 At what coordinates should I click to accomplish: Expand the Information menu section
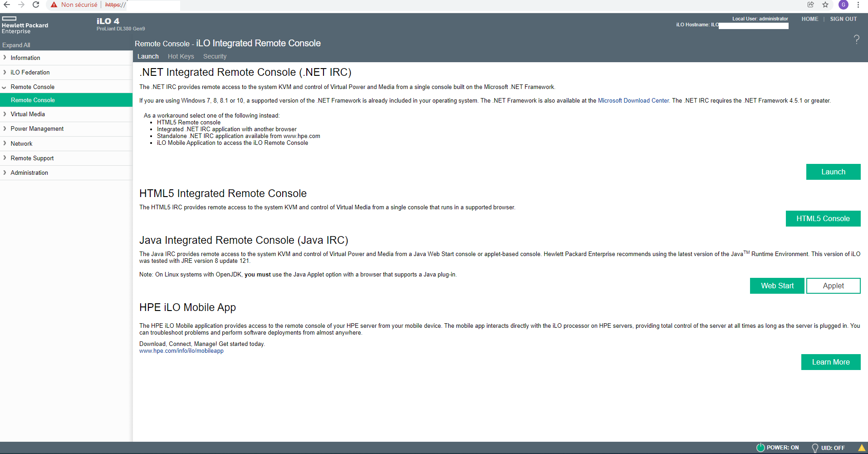pyautogui.click(x=66, y=58)
